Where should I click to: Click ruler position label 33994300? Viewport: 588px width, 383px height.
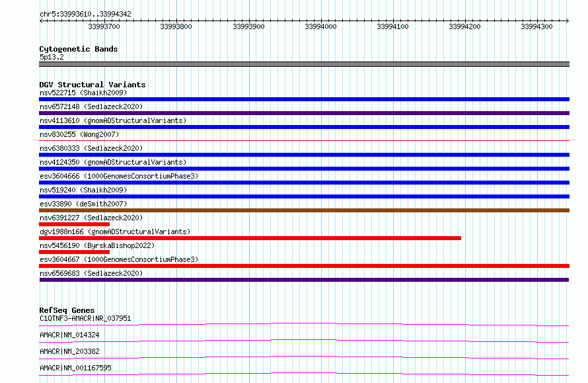coord(536,26)
